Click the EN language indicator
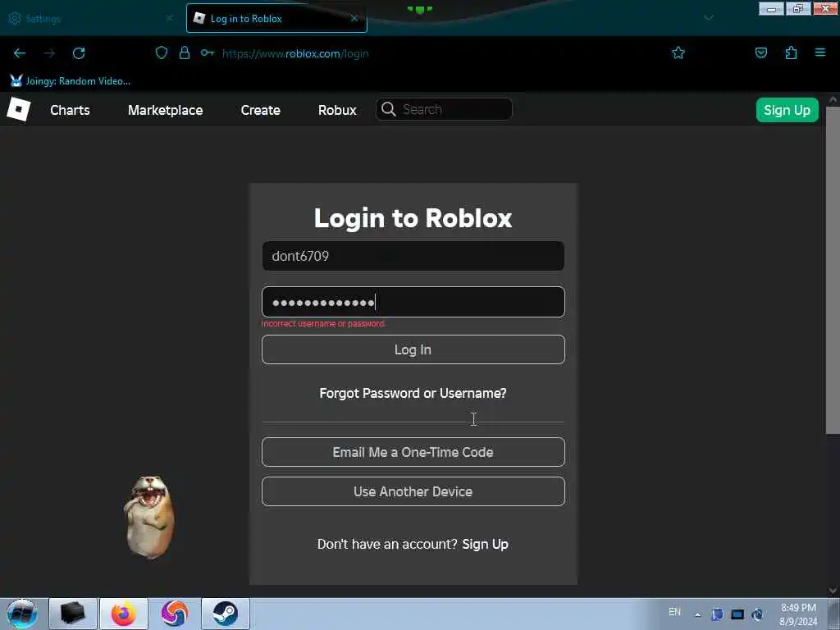 [x=674, y=612]
